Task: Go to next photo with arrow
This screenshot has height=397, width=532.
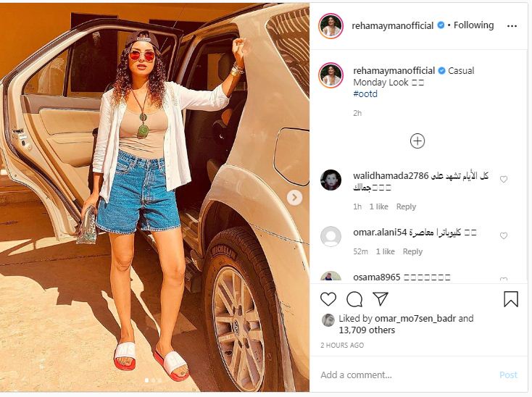Action: 294,197
